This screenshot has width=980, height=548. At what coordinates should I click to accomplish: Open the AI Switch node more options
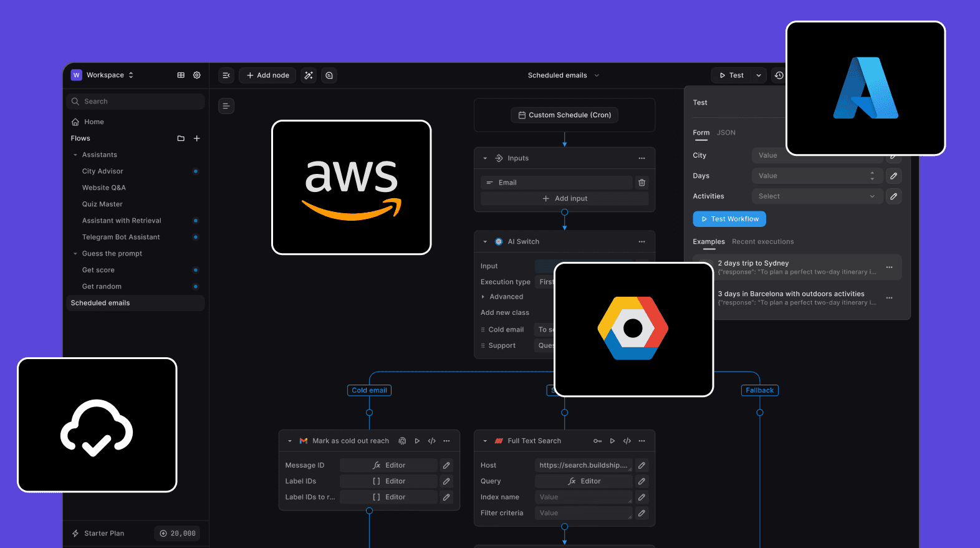click(x=641, y=242)
